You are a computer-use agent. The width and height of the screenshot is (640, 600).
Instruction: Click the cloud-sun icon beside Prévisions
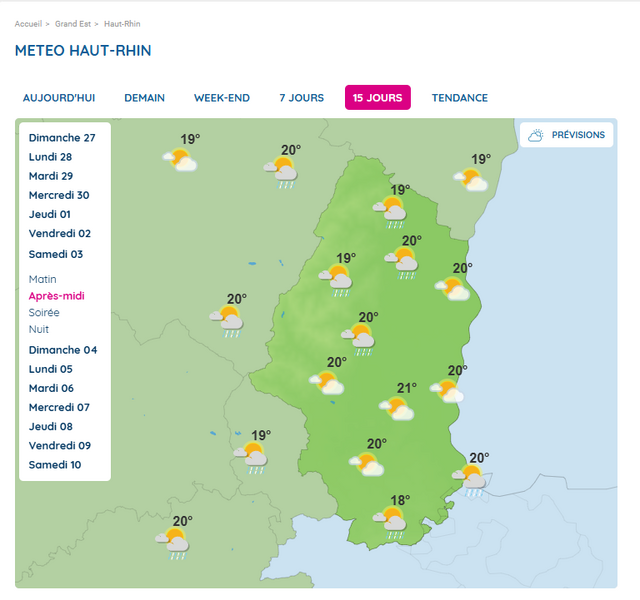click(x=536, y=135)
